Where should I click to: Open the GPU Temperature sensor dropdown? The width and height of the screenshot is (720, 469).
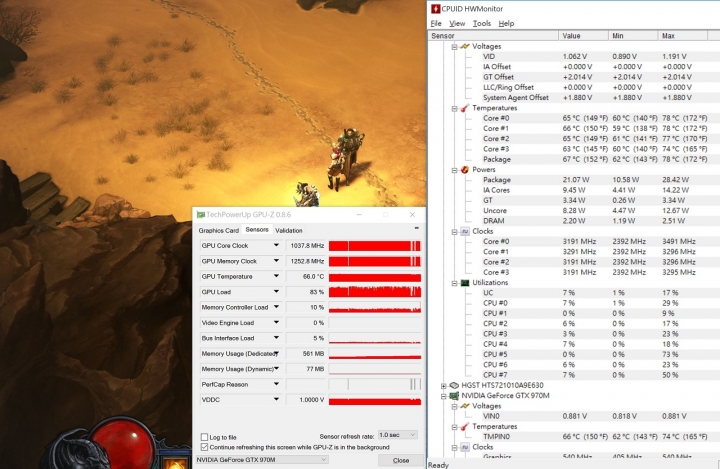pos(276,277)
